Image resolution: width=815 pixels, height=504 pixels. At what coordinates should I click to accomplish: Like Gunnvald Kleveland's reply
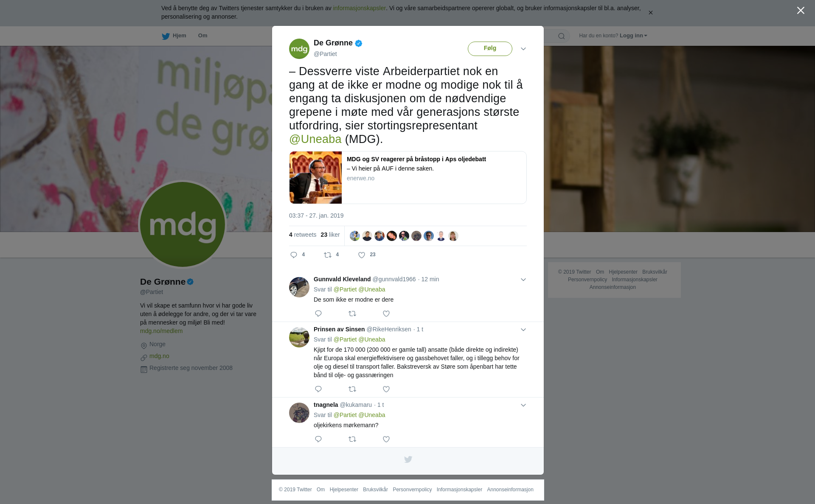pyautogui.click(x=386, y=314)
